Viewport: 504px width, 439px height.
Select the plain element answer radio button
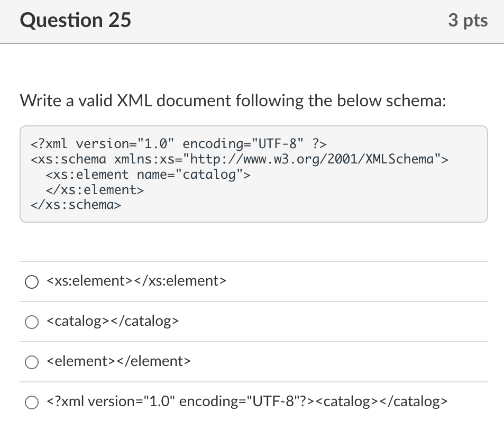pos(32,362)
